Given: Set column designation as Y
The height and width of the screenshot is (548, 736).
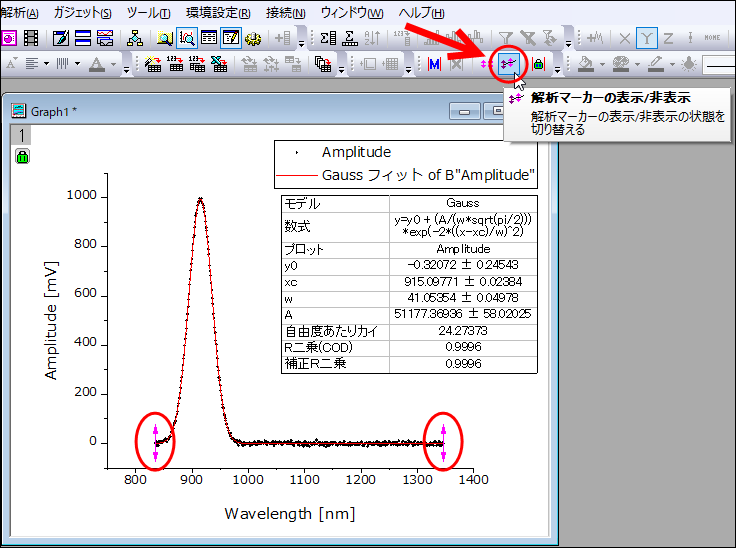Looking at the screenshot, I should point(646,38).
